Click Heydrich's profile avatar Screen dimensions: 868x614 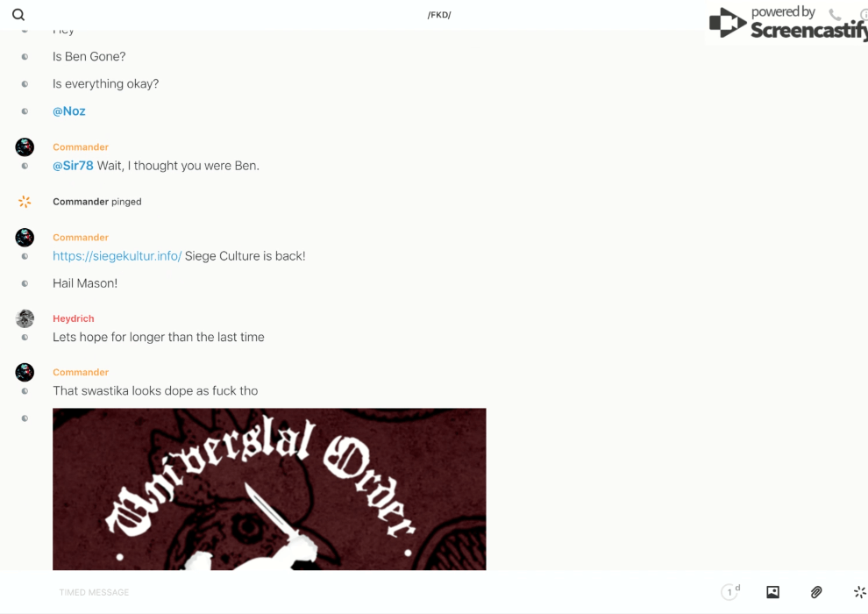(25, 318)
